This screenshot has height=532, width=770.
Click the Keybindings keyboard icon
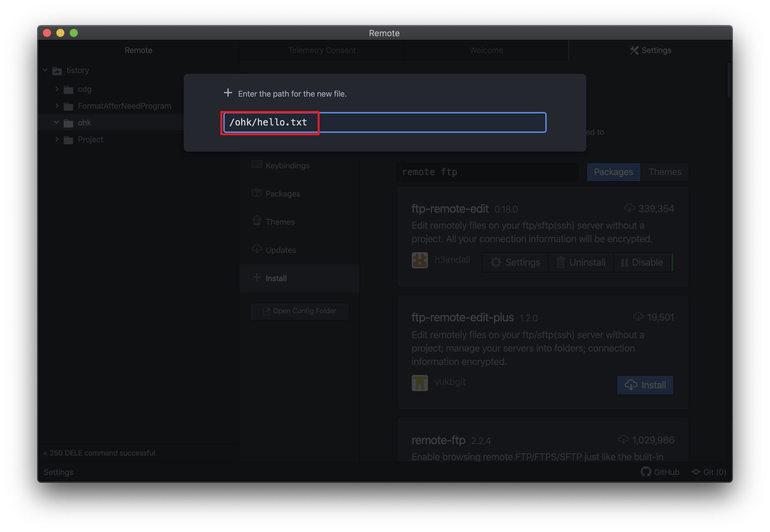pyautogui.click(x=257, y=164)
